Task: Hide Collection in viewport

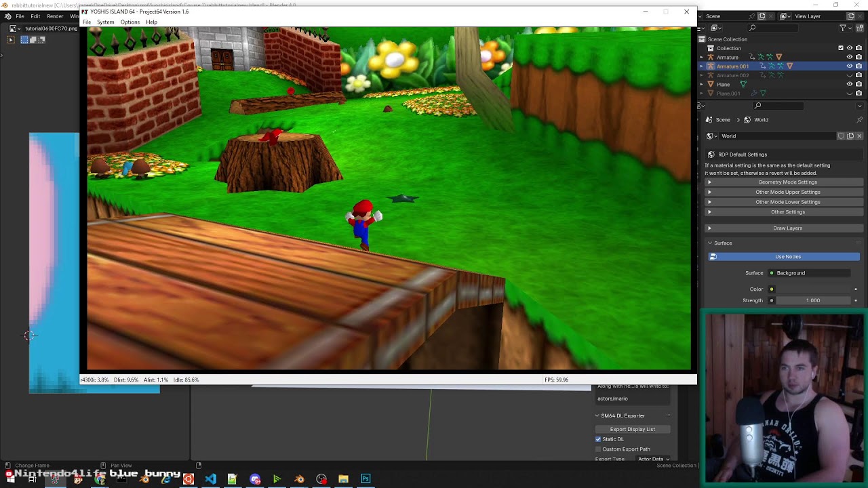Action: pos(850,48)
